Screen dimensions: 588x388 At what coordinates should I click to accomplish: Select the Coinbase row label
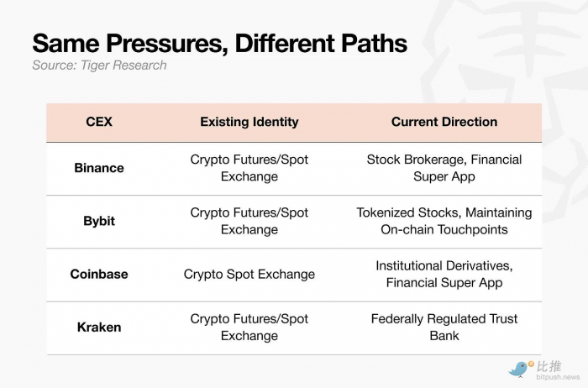coord(99,274)
